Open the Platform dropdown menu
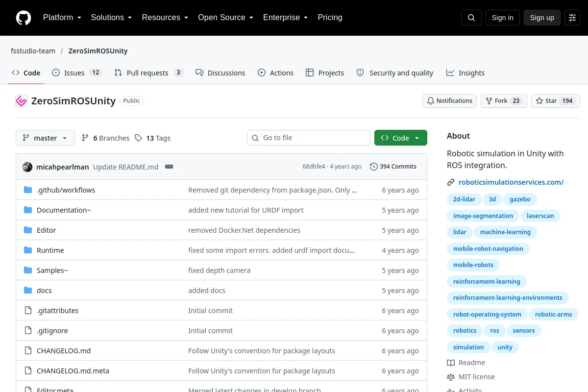 62,18
